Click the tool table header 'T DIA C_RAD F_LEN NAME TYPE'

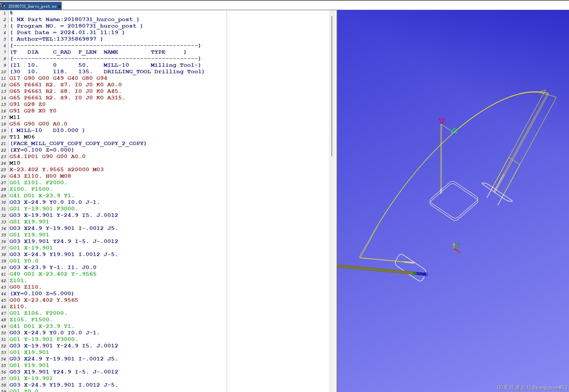(98, 52)
